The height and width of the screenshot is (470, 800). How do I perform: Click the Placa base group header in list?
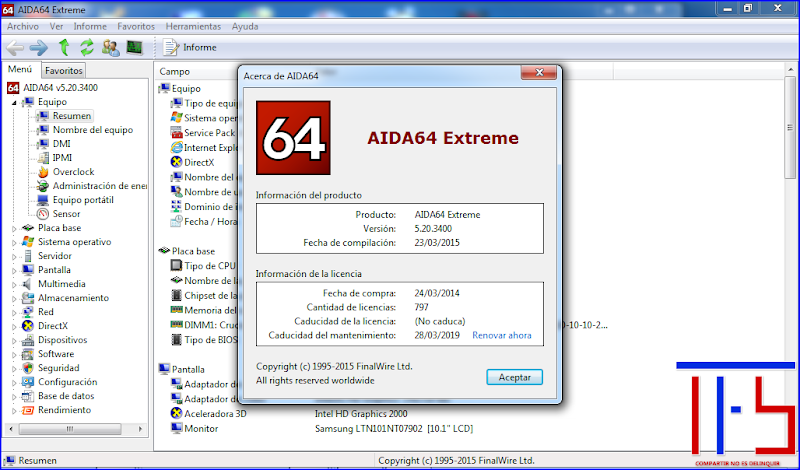pyautogui.click(x=187, y=251)
